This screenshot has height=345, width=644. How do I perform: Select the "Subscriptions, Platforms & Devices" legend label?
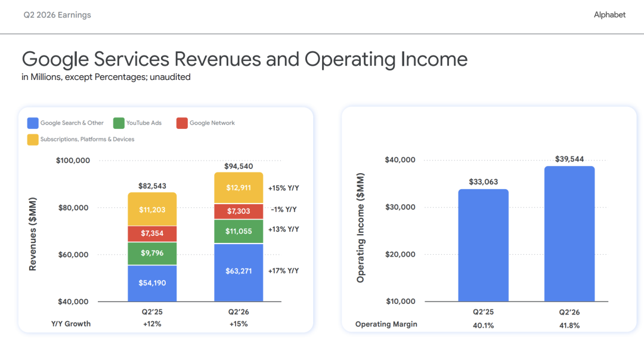(x=87, y=140)
